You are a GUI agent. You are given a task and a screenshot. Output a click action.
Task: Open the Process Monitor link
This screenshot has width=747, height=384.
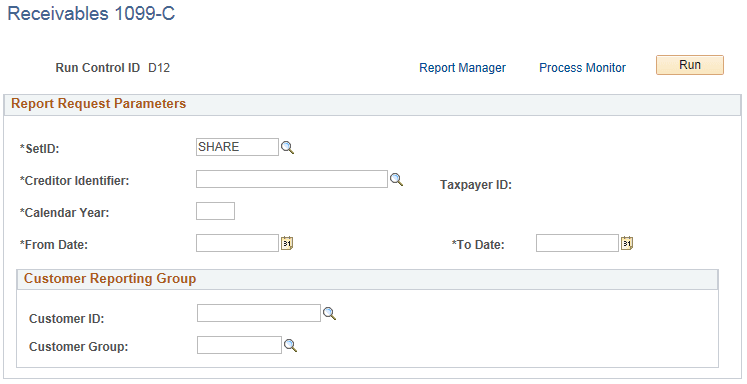click(x=582, y=68)
